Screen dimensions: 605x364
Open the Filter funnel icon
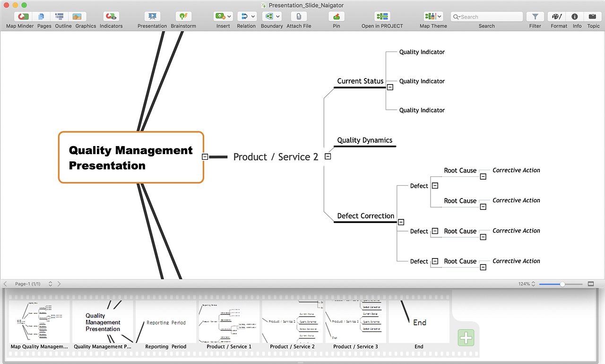535,17
